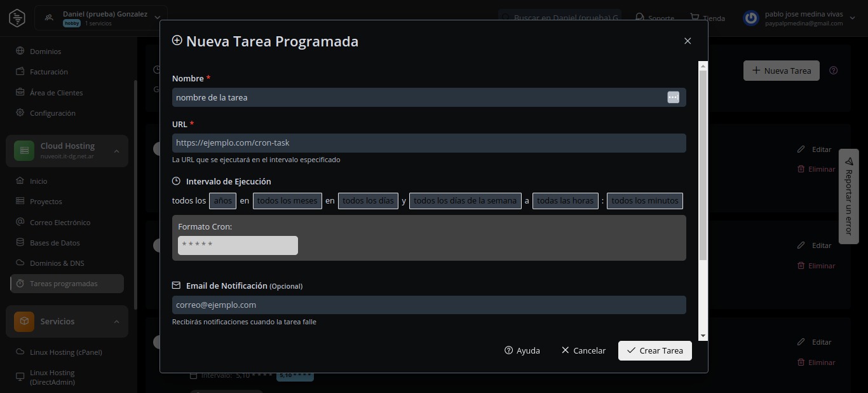Image resolution: width=868 pixels, height=393 pixels.
Task: Collapse the Cloud Hosting sidebar section
Action: point(116,151)
